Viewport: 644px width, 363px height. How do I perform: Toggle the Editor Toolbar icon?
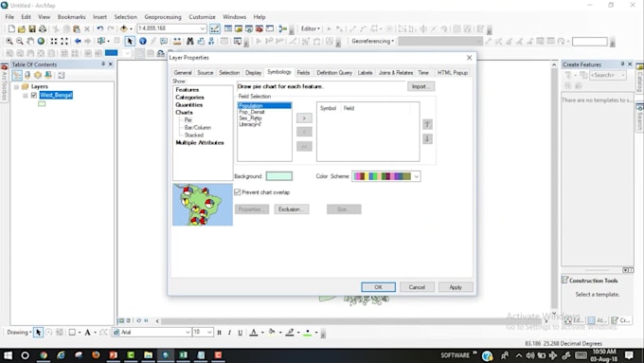(215, 28)
